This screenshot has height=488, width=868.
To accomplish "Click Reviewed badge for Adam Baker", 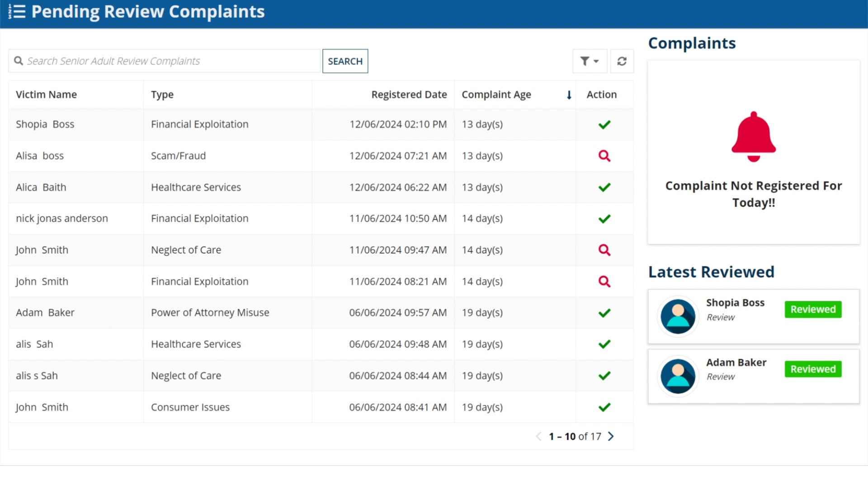I will (813, 369).
